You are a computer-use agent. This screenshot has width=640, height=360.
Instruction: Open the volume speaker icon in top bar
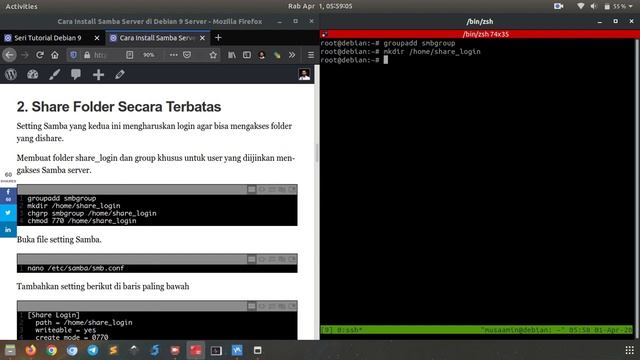(593, 6)
